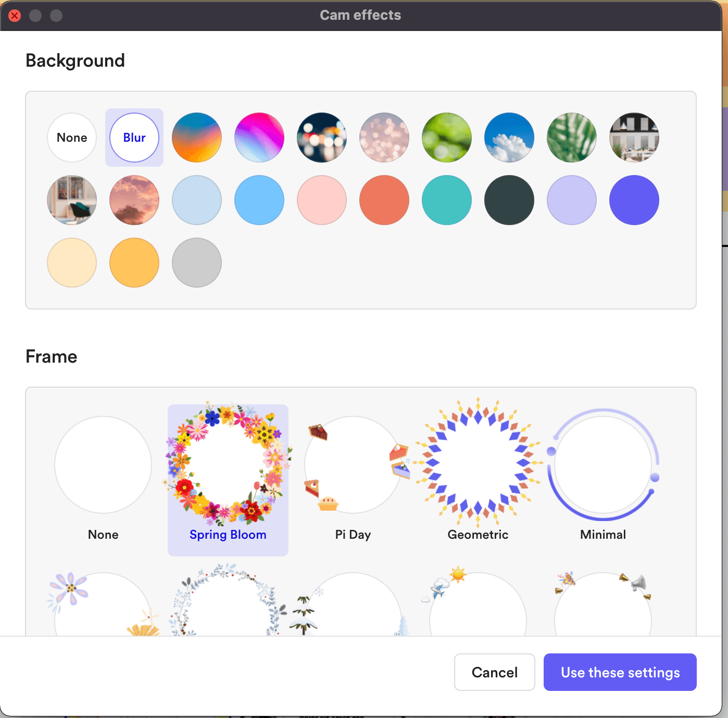Choose the blue sky with clouds background
The height and width of the screenshot is (718, 728).
click(x=509, y=138)
